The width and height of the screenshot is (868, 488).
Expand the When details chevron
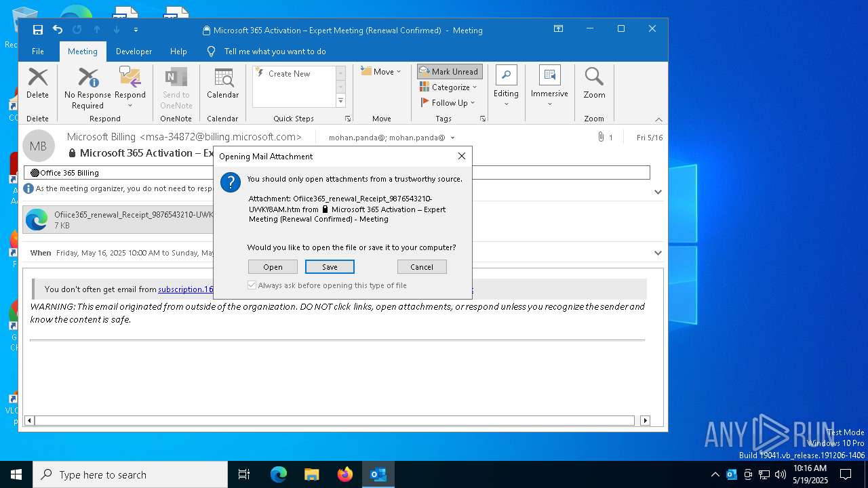658,253
